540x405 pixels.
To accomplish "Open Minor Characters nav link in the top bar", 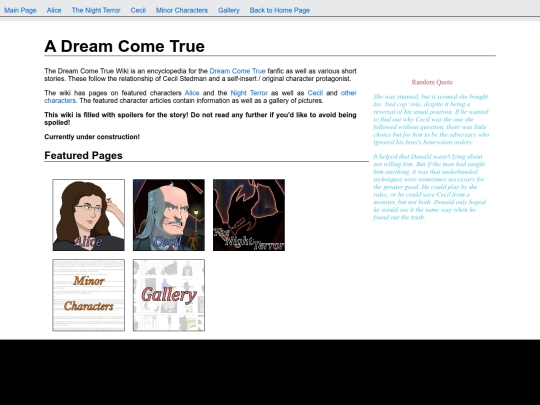I will (182, 10).
